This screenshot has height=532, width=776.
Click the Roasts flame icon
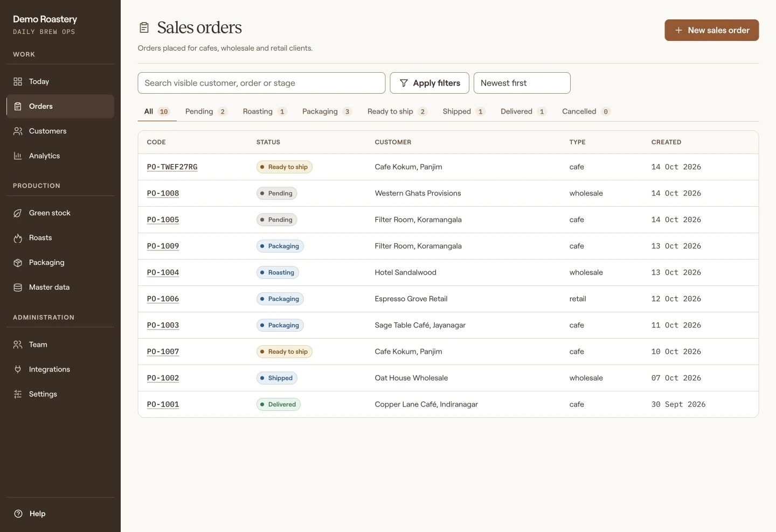tap(18, 237)
